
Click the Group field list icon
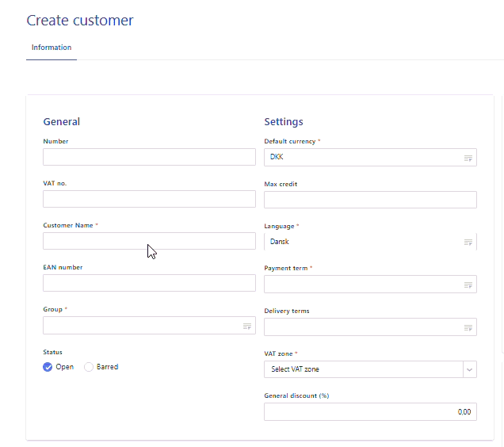click(247, 326)
